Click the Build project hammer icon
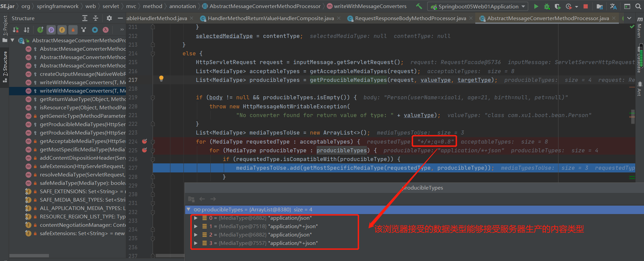This screenshot has width=644, height=261. pos(419,6)
